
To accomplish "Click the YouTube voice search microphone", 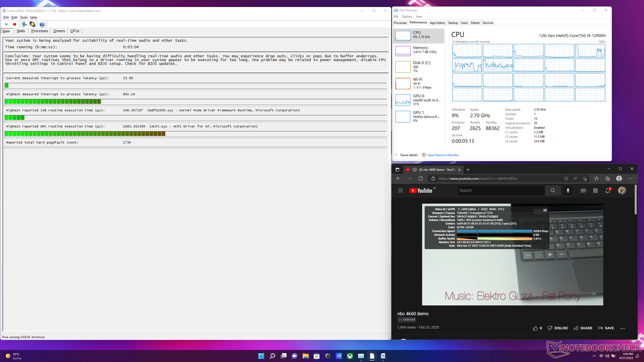I will (568, 190).
